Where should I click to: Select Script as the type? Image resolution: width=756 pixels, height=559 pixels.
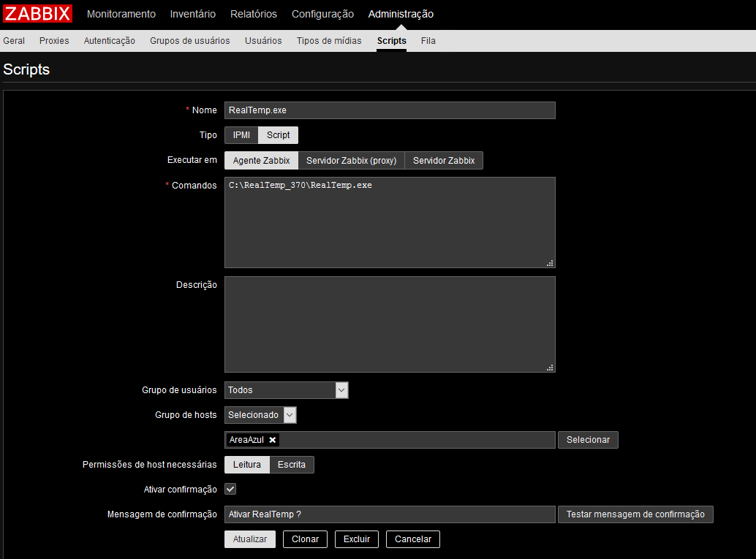coord(278,135)
